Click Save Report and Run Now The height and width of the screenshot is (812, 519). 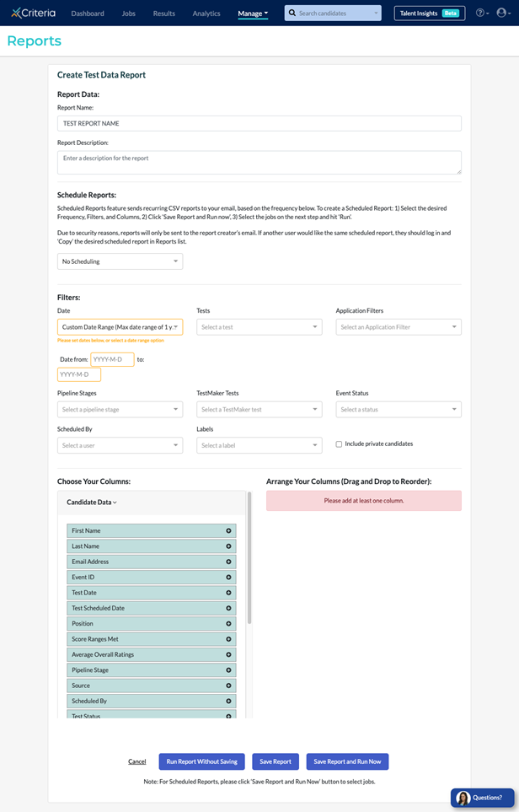347,761
